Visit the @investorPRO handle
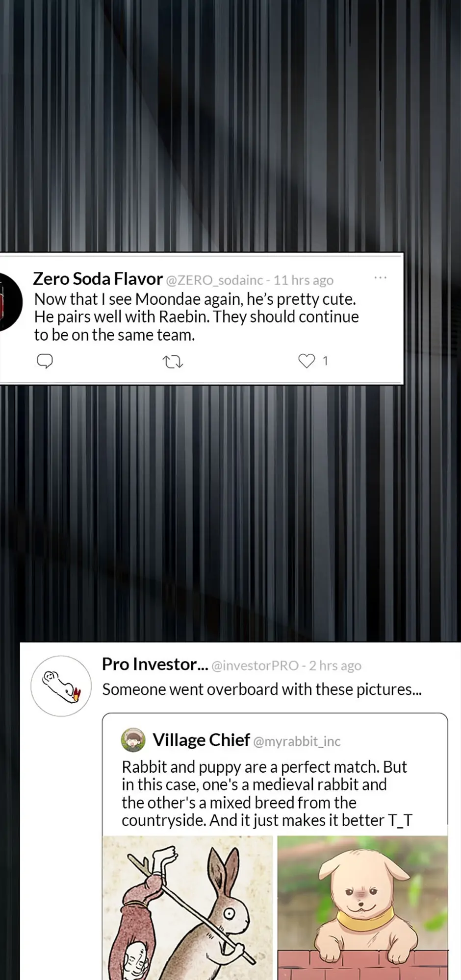This screenshot has height=980, width=461. coord(255,665)
